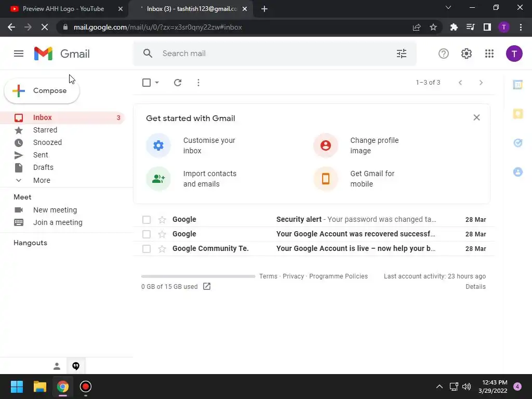Show search options filter icon

point(402,54)
